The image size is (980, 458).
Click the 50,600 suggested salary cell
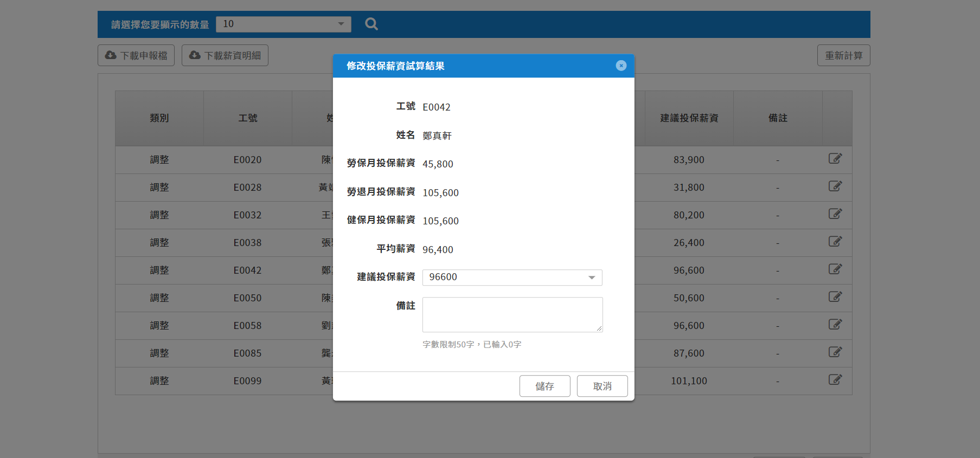click(x=689, y=298)
